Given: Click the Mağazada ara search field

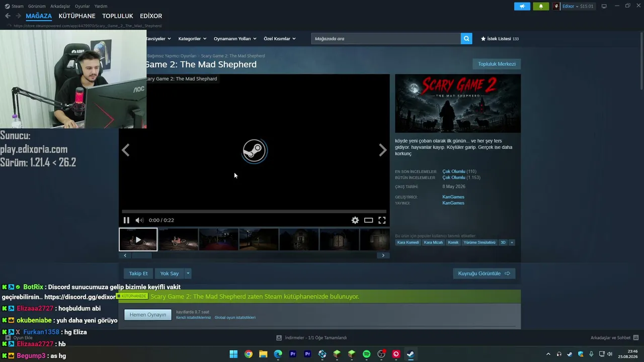Looking at the screenshot, I should click(x=386, y=39).
